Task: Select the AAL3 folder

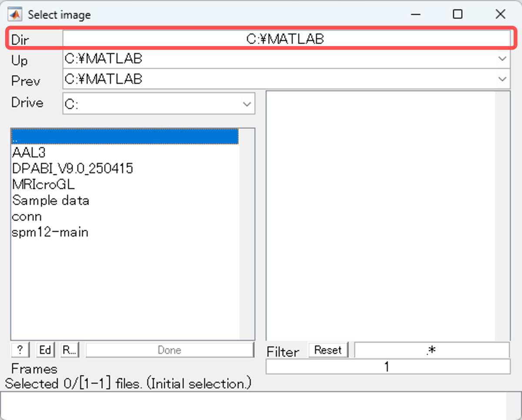Action: 29,153
